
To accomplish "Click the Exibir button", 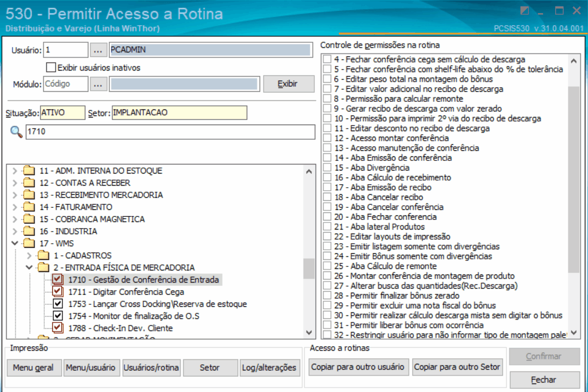I will [288, 84].
